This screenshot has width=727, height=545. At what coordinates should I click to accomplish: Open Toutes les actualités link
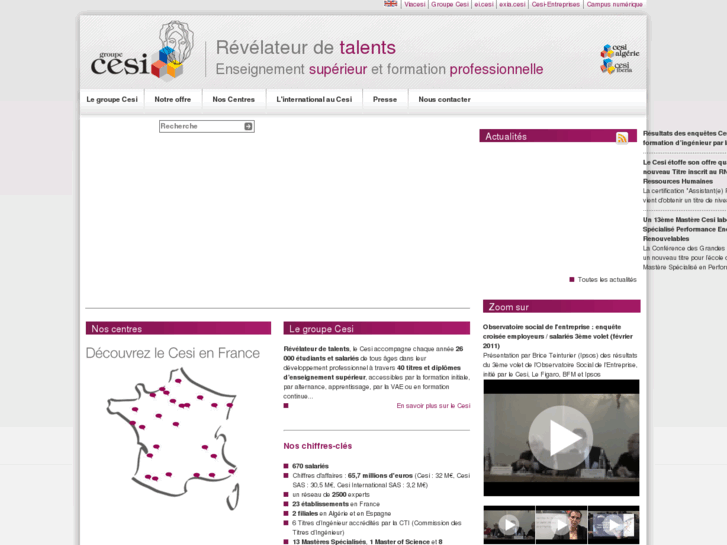point(607,280)
